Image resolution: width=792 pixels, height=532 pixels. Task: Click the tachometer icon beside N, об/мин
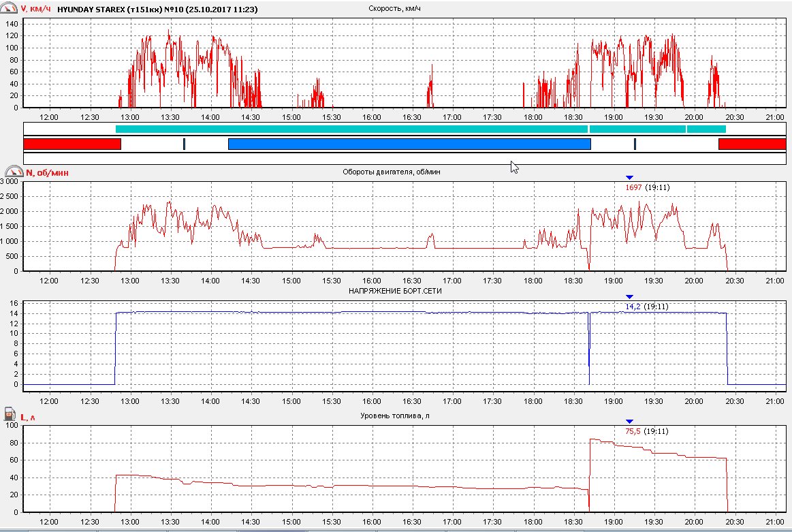pos(10,172)
